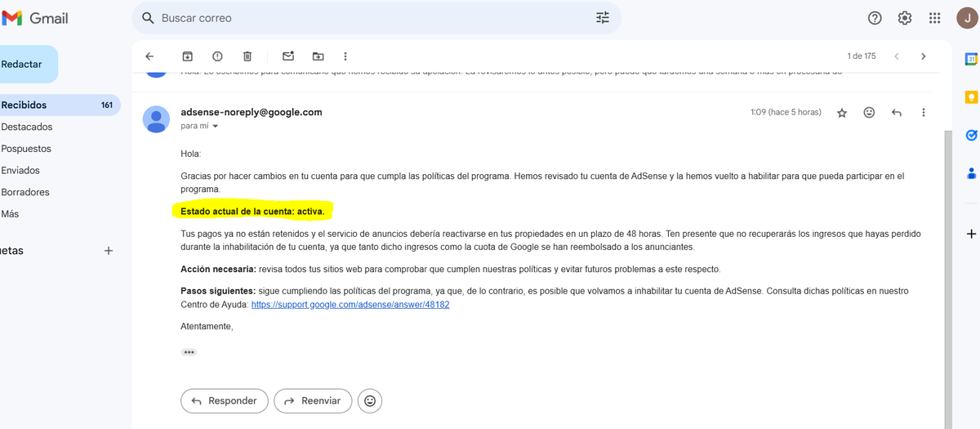
Task: Get add-ons plus icon
Action: coord(971,234)
